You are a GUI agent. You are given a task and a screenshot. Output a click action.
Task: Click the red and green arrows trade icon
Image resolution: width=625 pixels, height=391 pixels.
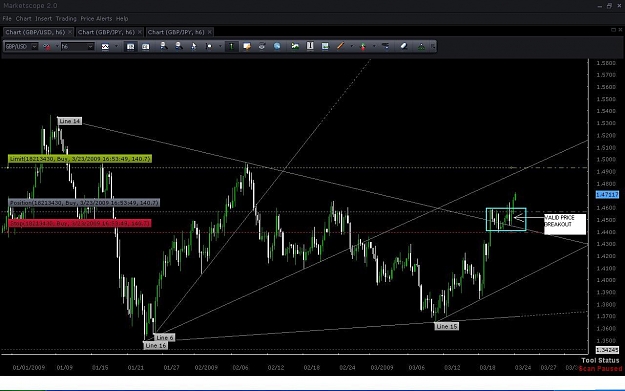click(363, 47)
